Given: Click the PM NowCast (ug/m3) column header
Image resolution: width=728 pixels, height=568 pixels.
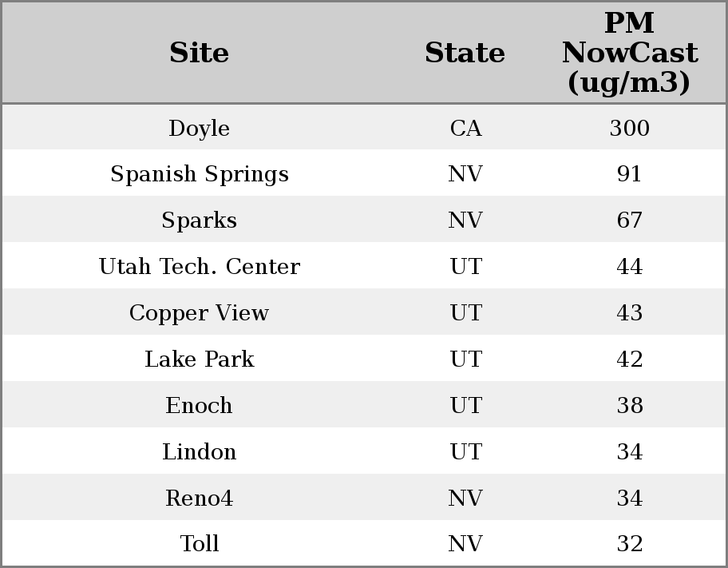Looking at the screenshot, I should [629, 53].
